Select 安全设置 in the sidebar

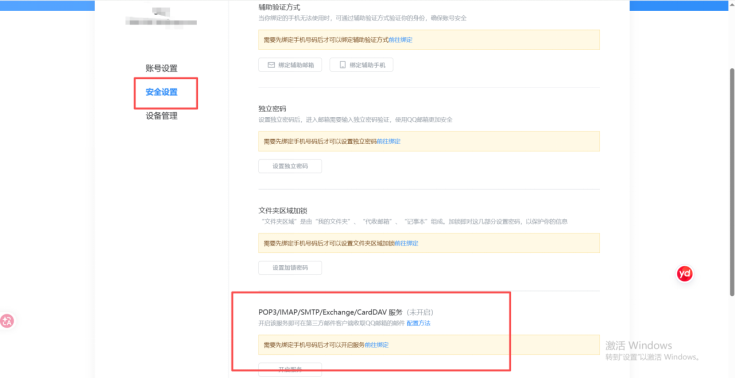click(x=161, y=92)
